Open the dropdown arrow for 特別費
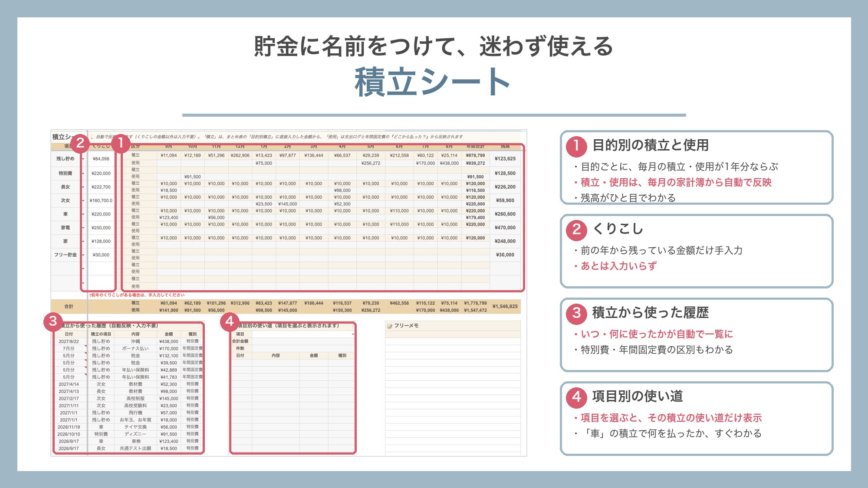 tap(83, 174)
